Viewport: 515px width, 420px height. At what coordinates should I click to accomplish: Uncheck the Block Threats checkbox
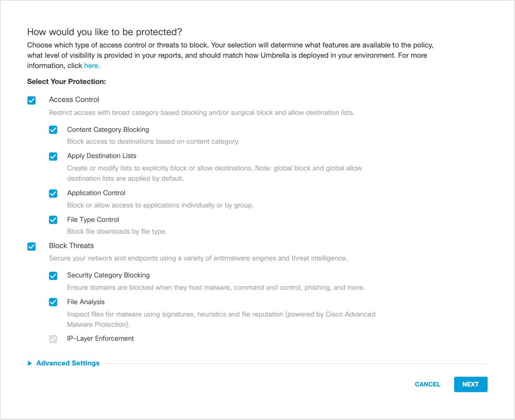(31, 247)
